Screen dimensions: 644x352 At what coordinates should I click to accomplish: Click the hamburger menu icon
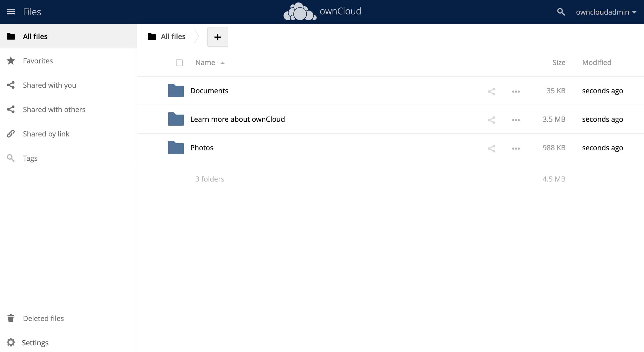tap(11, 12)
